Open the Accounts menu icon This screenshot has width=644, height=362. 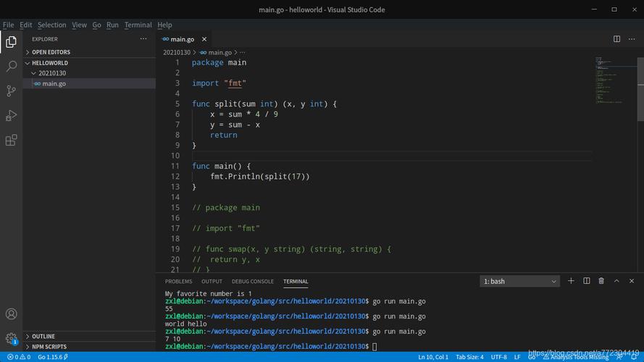pos(11,314)
